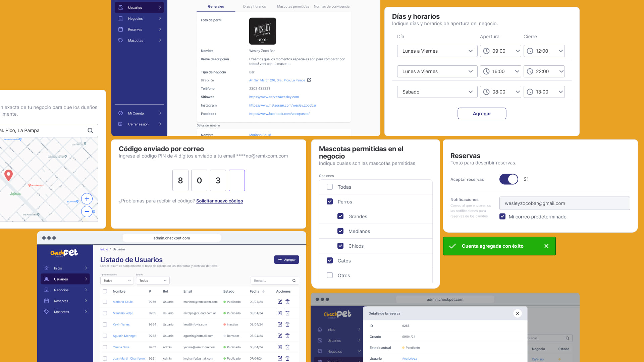Click edit icon in Agustin Menegat row
This screenshot has width=644, height=362.
click(280, 336)
